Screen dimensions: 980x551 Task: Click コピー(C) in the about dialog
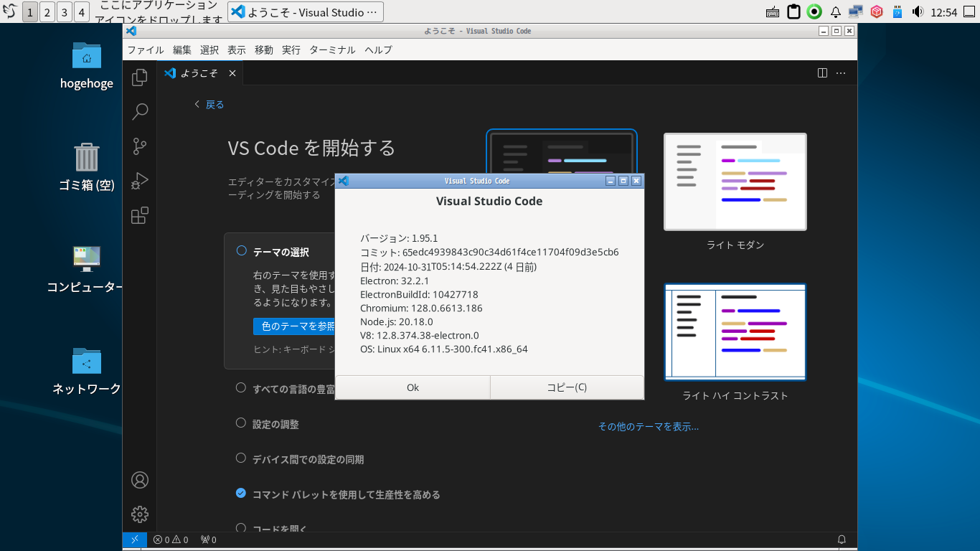coord(567,387)
